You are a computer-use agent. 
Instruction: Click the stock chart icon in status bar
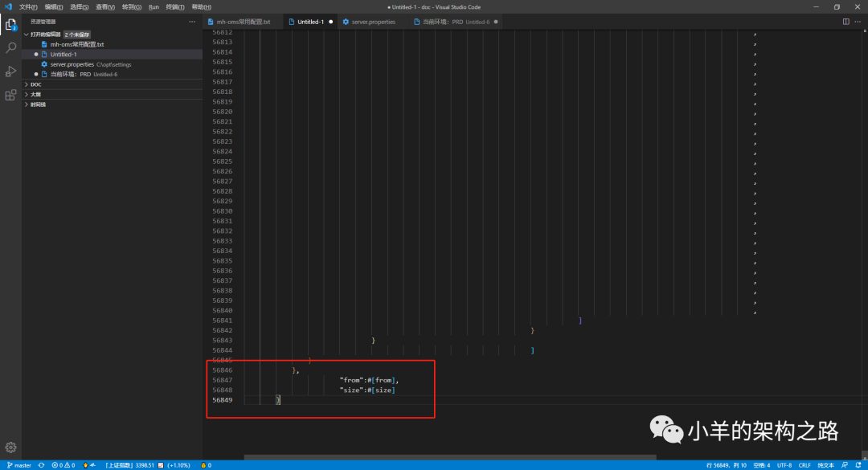tap(161, 465)
